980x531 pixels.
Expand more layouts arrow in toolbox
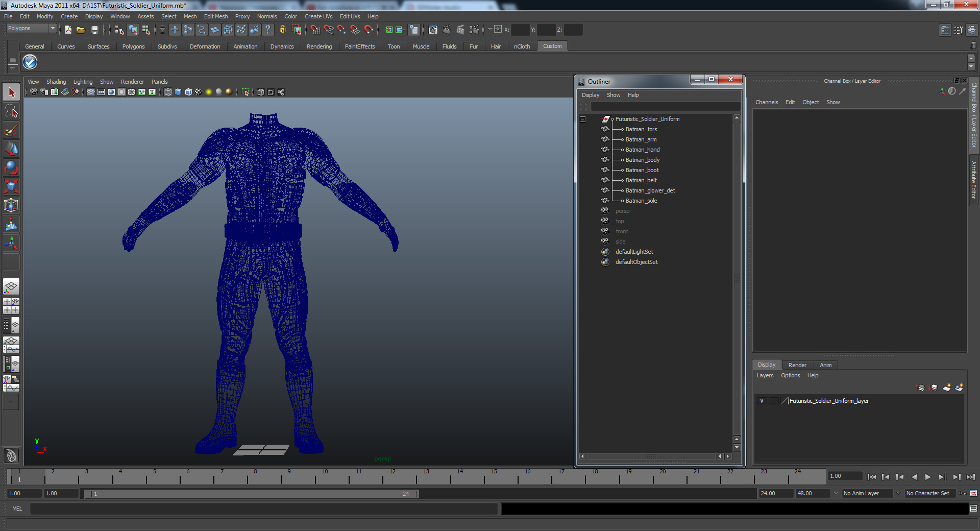tap(10, 401)
